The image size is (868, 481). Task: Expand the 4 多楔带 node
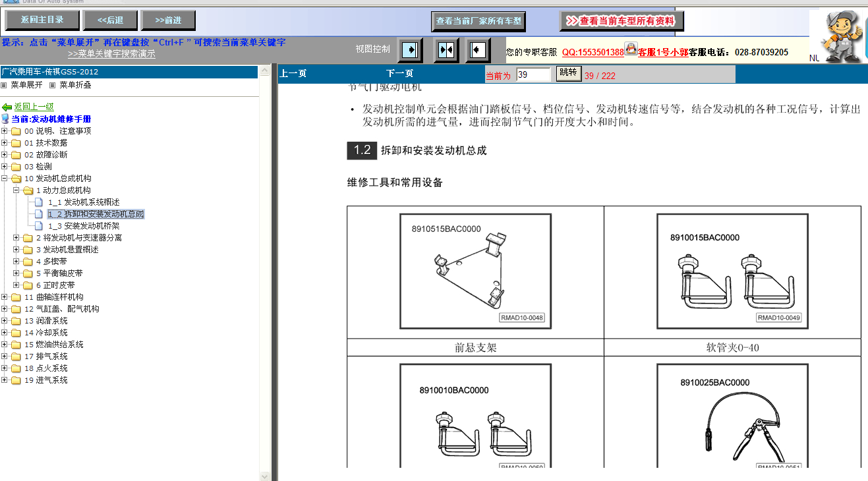pos(16,261)
